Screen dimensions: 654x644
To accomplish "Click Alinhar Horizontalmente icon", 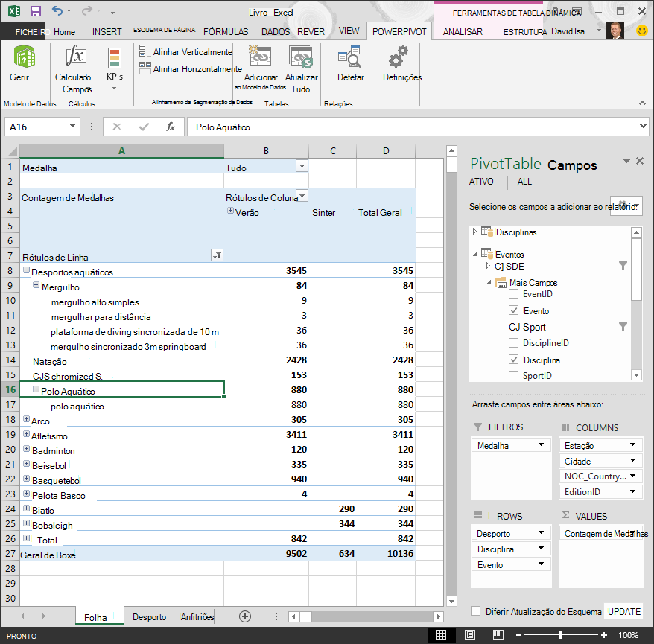I will pyautogui.click(x=145, y=68).
